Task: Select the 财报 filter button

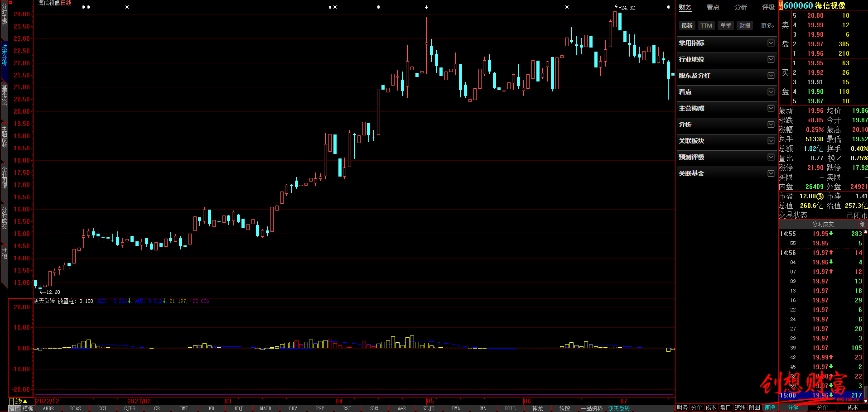Action: 745,25
